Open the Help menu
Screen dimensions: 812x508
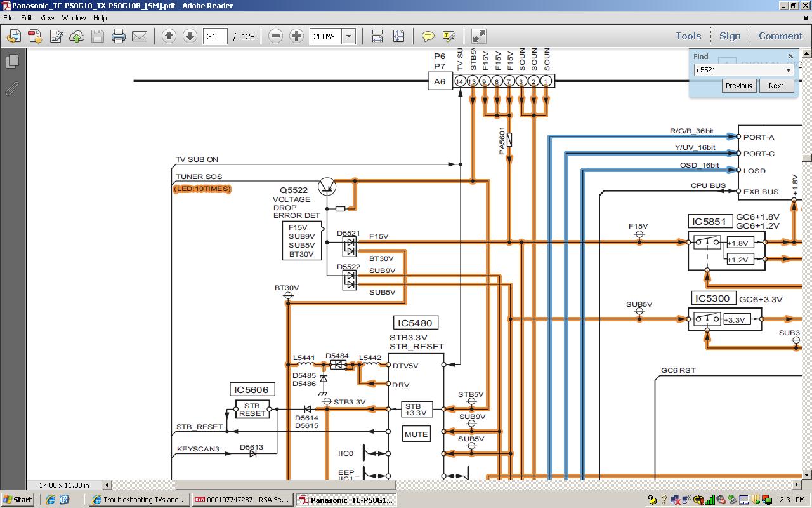[100, 18]
